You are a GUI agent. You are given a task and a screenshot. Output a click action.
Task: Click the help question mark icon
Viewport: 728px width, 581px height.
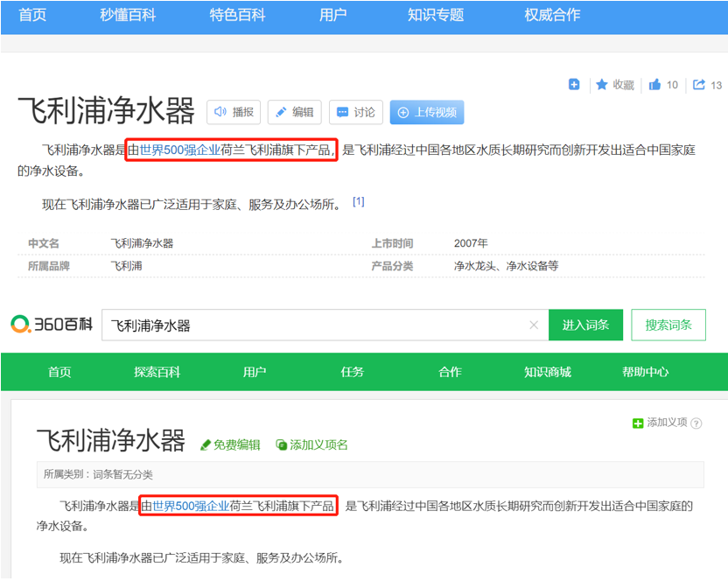coord(696,423)
